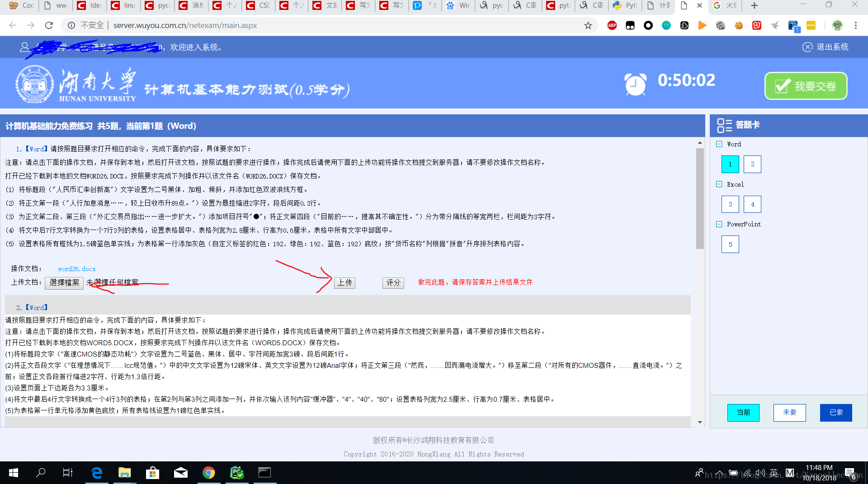Collapse the PowerPoint section in answer card

coord(719,224)
